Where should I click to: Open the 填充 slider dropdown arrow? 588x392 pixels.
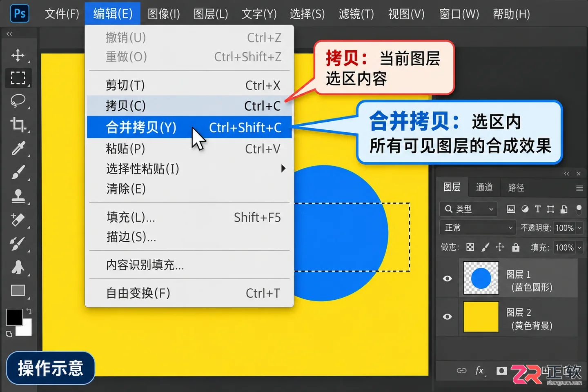click(579, 247)
